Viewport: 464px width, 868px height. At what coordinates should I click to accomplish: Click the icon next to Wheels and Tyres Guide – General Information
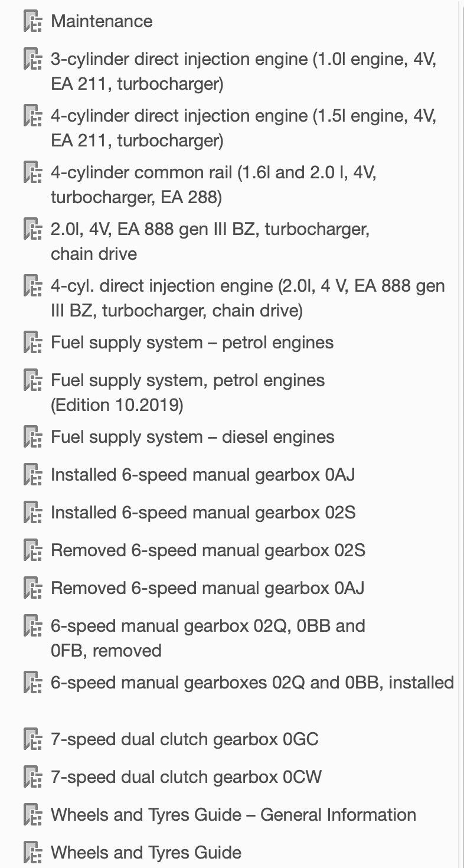pyautogui.click(x=32, y=815)
